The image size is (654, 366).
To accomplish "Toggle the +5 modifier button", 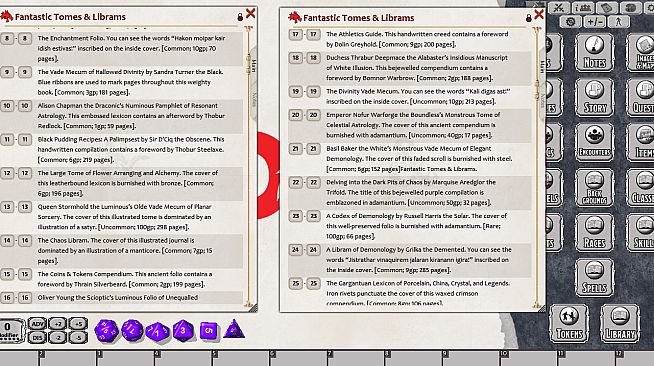I will [78, 324].
